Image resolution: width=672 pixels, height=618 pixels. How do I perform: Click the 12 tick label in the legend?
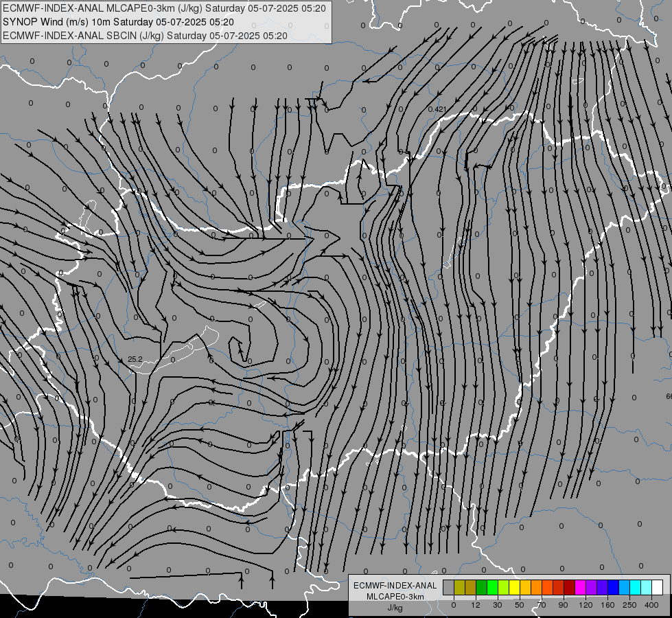476,605
